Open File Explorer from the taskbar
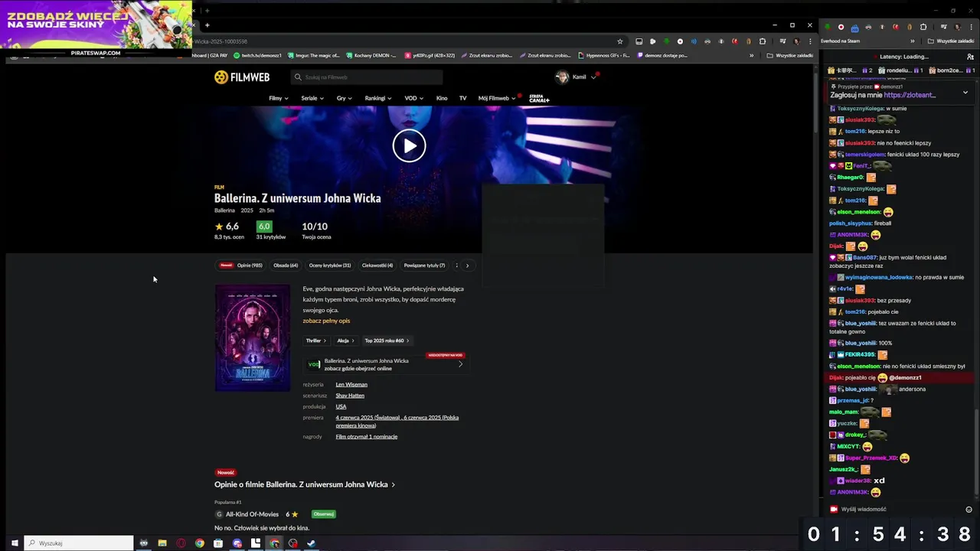The image size is (980, 551). click(162, 543)
